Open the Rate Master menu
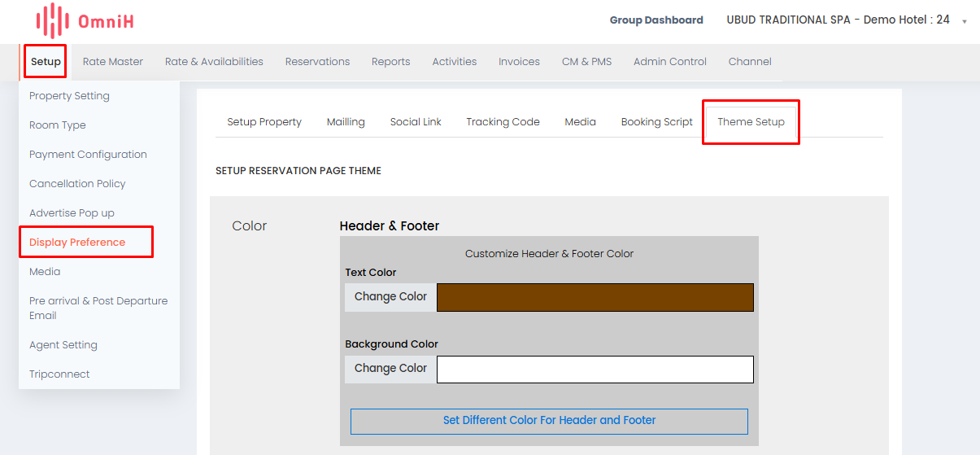This screenshot has height=455, width=980. (113, 62)
